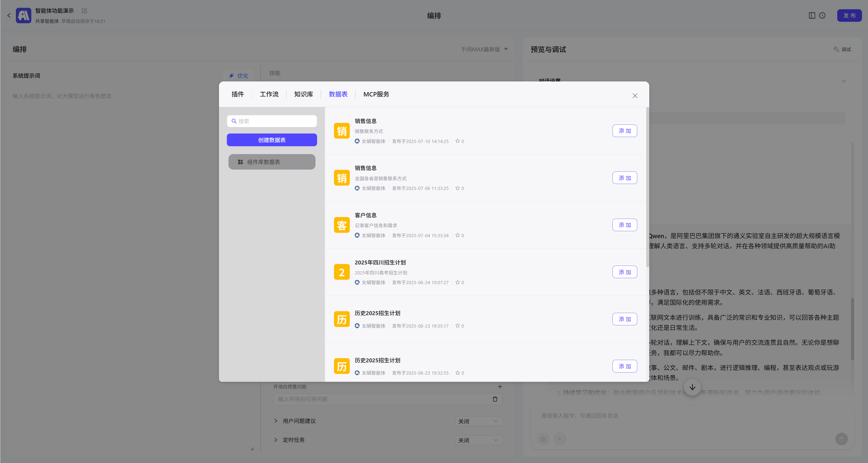Screen dimensions: 868x463
Task: Click 历 icon of 19:32:55 entry
Action: click(342, 366)
